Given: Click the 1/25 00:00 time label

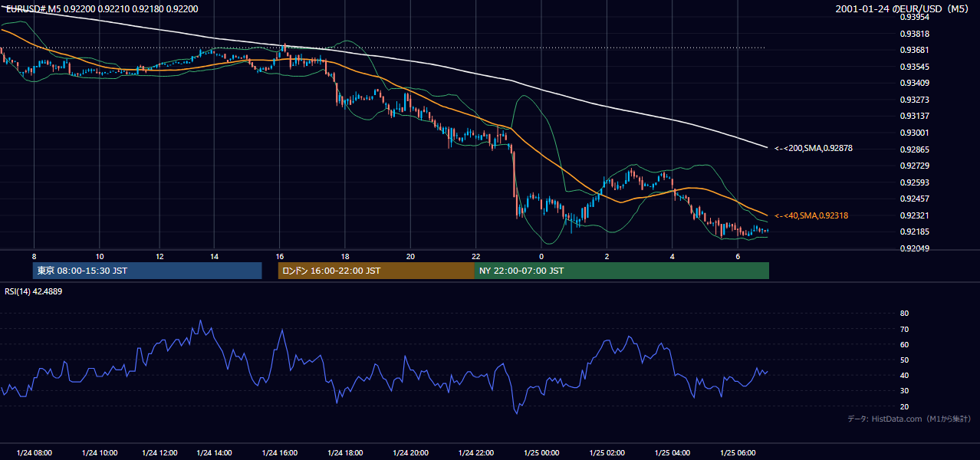Looking at the screenshot, I should click(x=541, y=453).
